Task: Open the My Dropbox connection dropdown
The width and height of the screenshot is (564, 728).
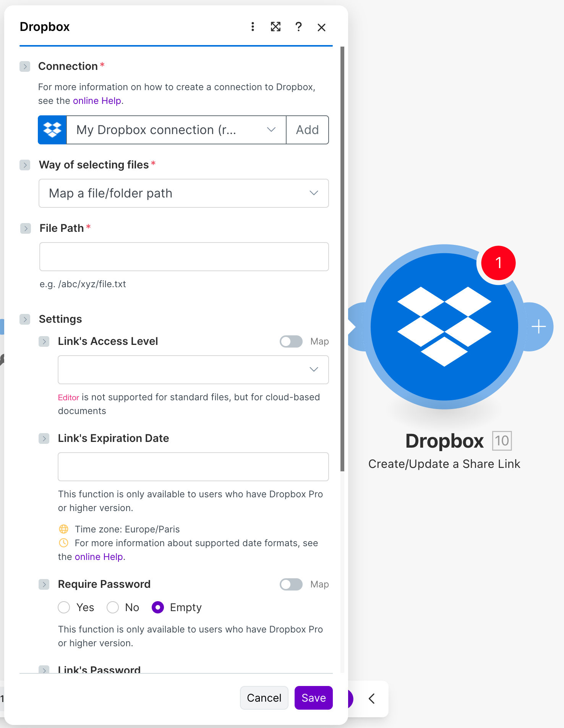Action: (176, 130)
